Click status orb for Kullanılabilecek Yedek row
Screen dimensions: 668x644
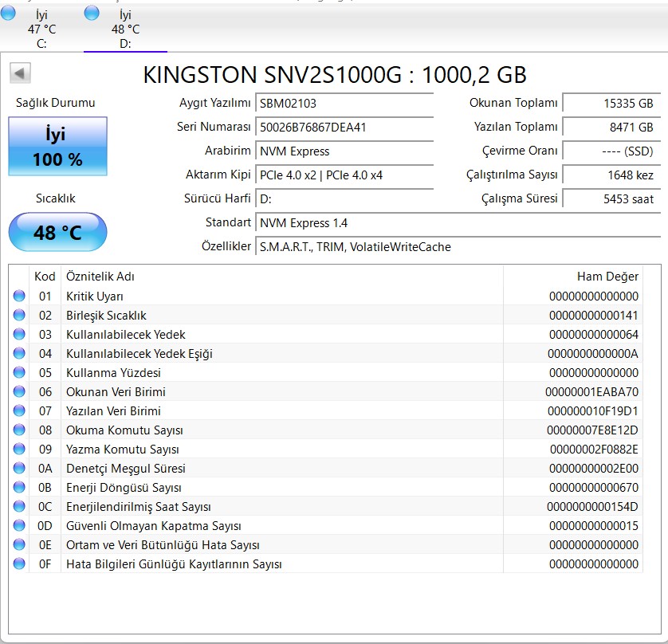[x=19, y=335]
